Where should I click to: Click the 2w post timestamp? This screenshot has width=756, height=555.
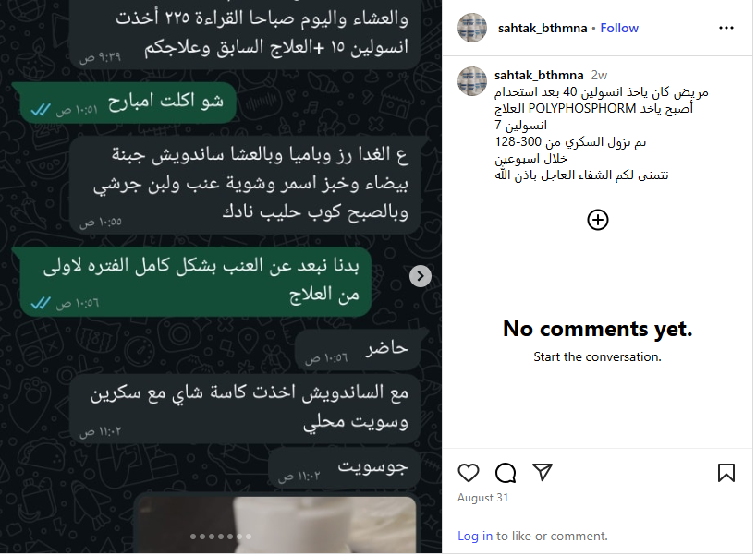[599, 75]
